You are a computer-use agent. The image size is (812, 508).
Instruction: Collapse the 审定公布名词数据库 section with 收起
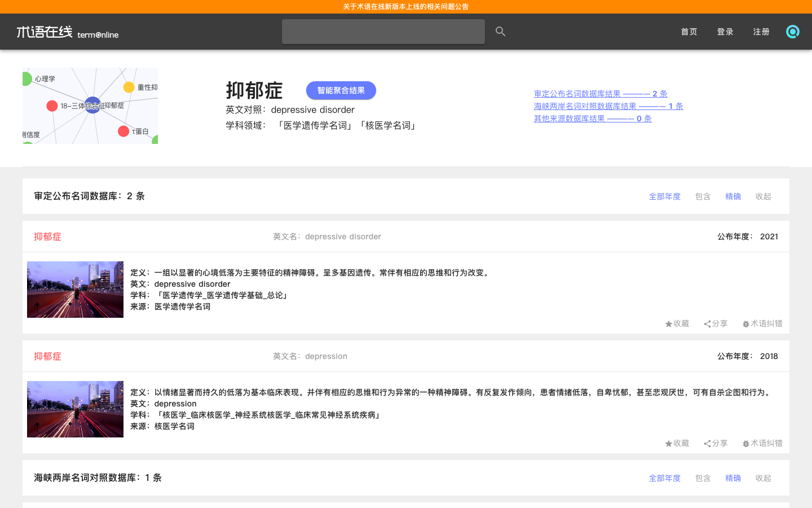click(x=763, y=196)
